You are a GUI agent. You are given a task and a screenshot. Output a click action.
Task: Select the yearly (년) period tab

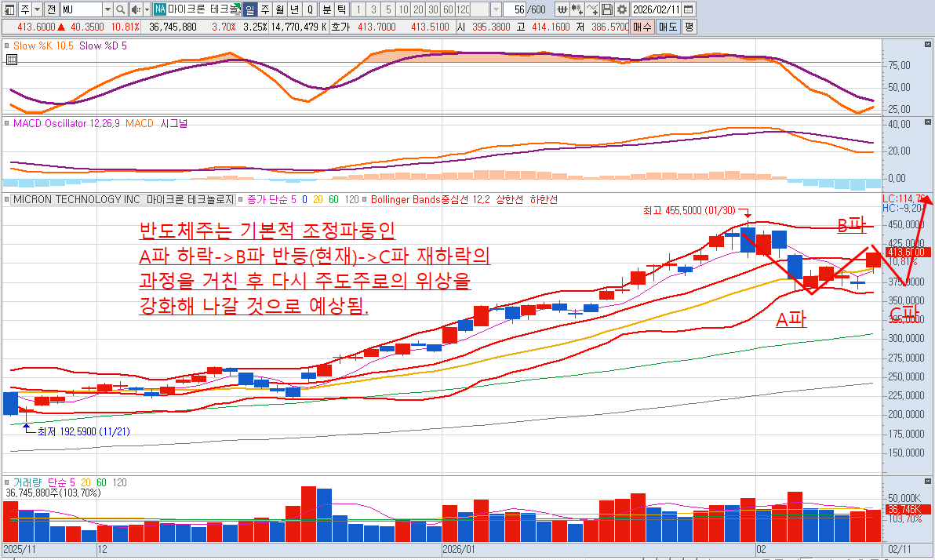294,9
